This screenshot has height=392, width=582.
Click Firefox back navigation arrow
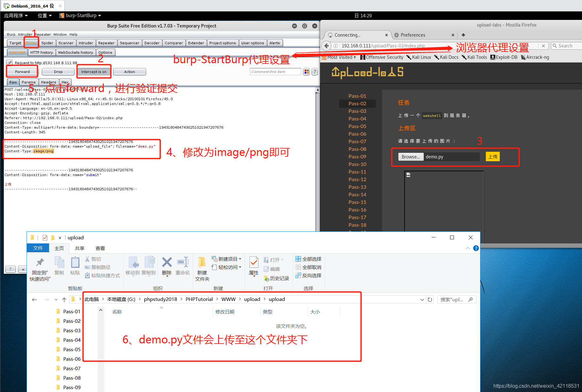coord(326,46)
